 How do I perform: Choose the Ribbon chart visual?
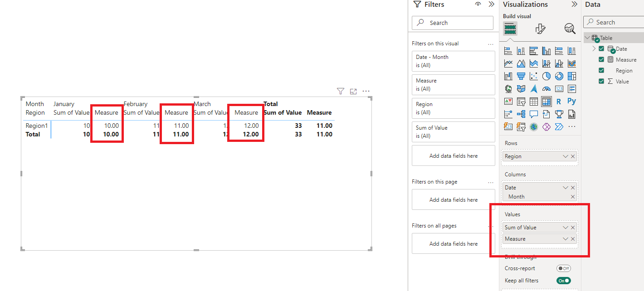pos(572,63)
